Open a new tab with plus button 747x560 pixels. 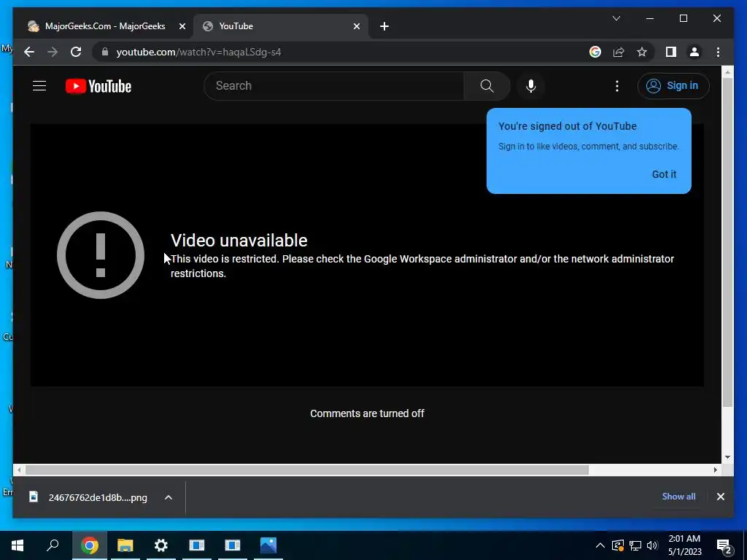pos(384,26)
